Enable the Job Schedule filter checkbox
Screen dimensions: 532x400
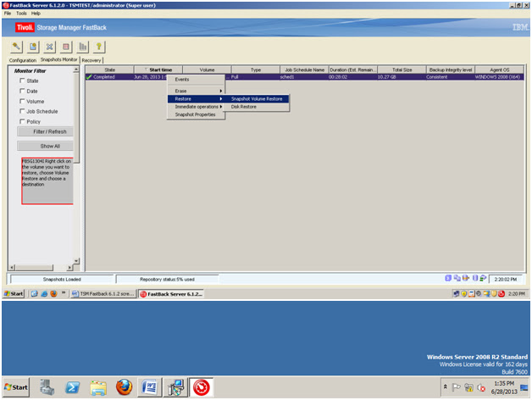22,111
